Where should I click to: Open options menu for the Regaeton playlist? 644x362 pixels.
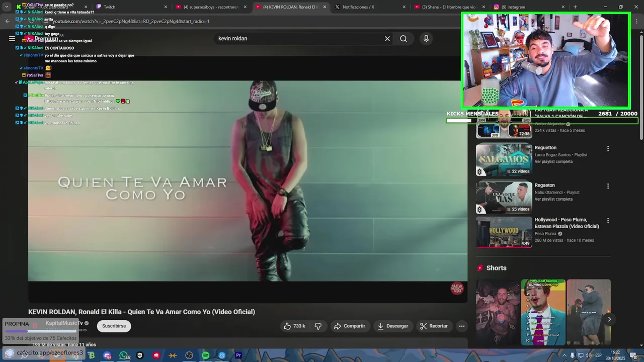click(608, 186)
